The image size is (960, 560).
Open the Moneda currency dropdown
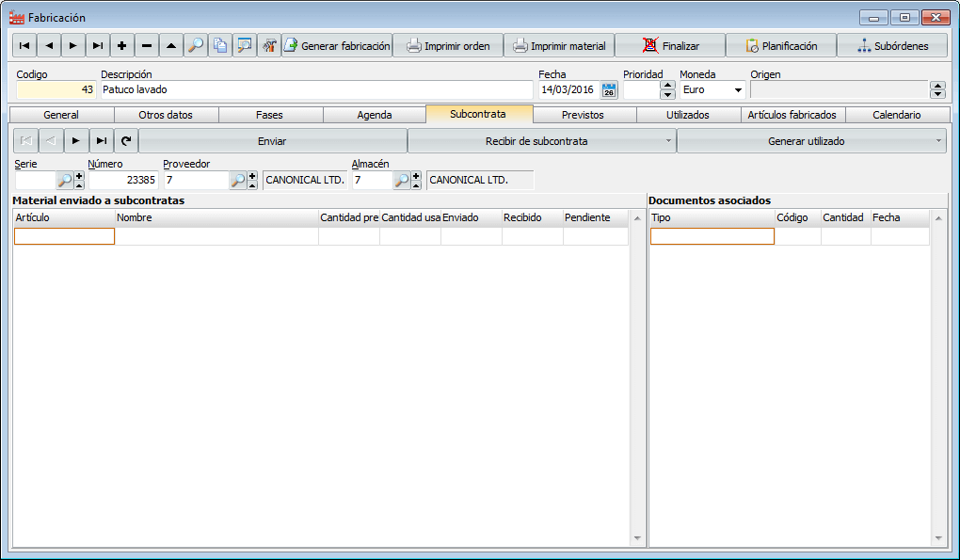click(737, 90)
